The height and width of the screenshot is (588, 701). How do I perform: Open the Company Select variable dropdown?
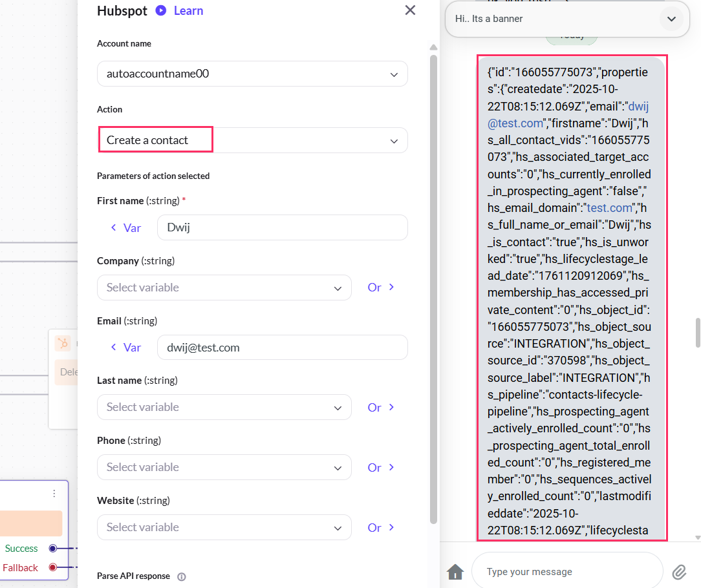[x=224, y=288]
